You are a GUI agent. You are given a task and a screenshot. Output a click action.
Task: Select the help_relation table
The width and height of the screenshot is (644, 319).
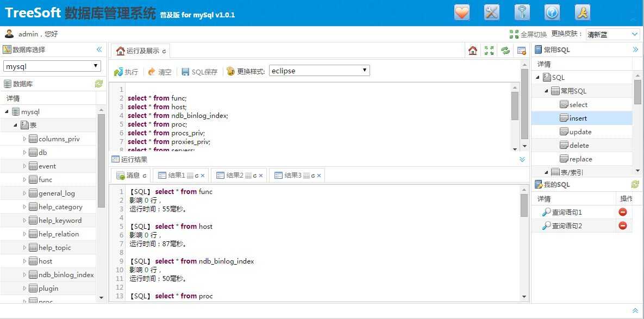click(58, 234)
